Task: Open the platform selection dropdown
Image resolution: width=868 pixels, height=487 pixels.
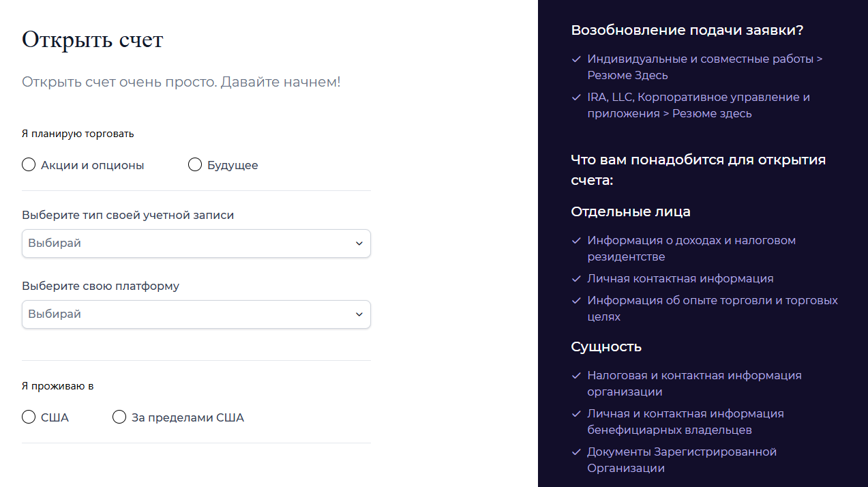Action: point(196,314)
